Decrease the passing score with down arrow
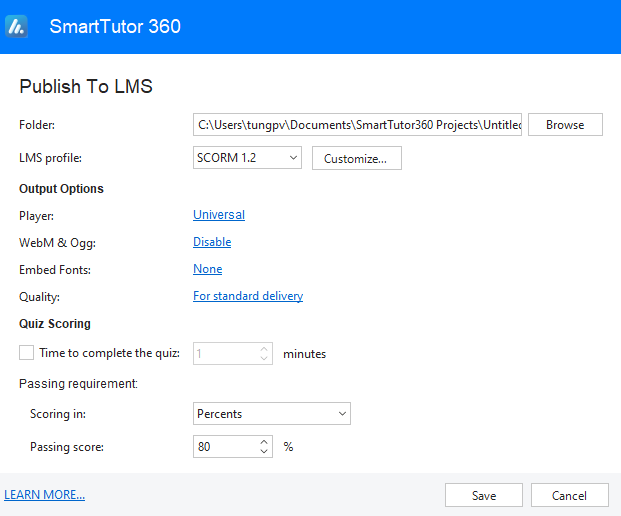Image resolution: width=621 pixels, height=516 pixels. point(264,451)
